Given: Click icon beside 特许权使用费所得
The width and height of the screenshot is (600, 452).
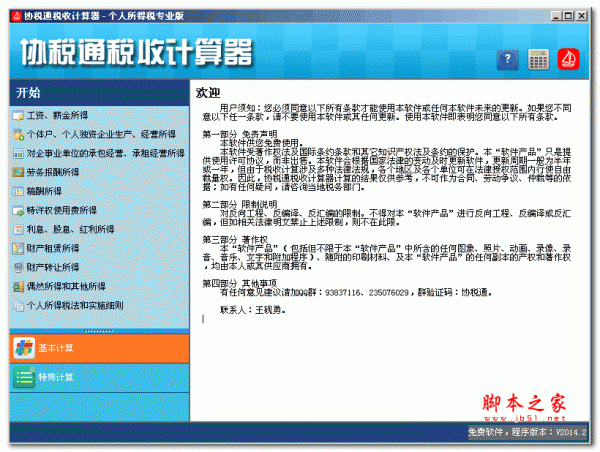Looking at the screenshot, I should click(x=18, y=210).
